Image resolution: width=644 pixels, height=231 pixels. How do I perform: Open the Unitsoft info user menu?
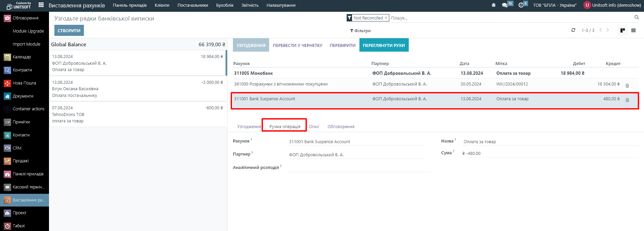[x=612, y=5]
